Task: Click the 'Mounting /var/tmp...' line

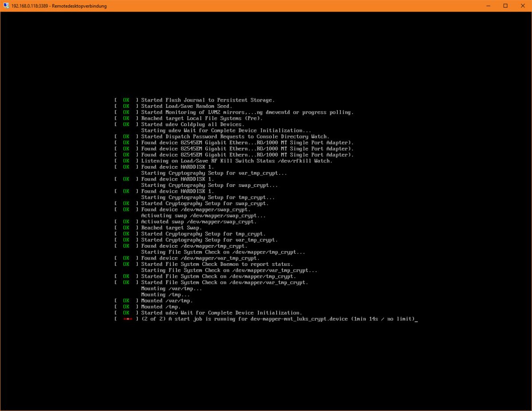Action: click(172, 288)
